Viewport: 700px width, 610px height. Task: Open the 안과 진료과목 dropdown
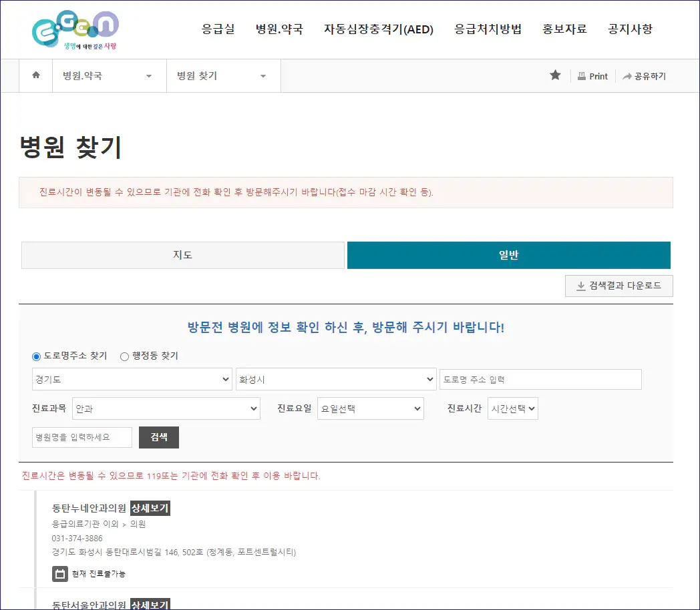pos(166,408)
